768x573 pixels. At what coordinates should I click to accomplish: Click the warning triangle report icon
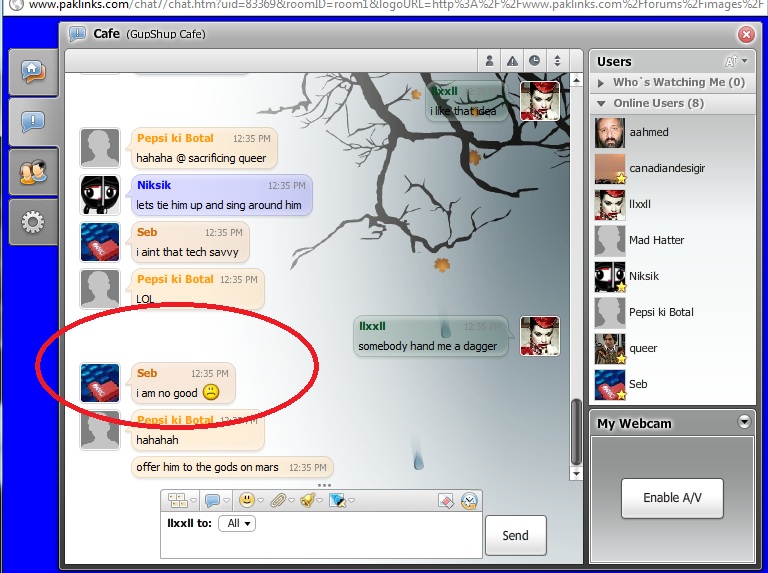point(512,61)
